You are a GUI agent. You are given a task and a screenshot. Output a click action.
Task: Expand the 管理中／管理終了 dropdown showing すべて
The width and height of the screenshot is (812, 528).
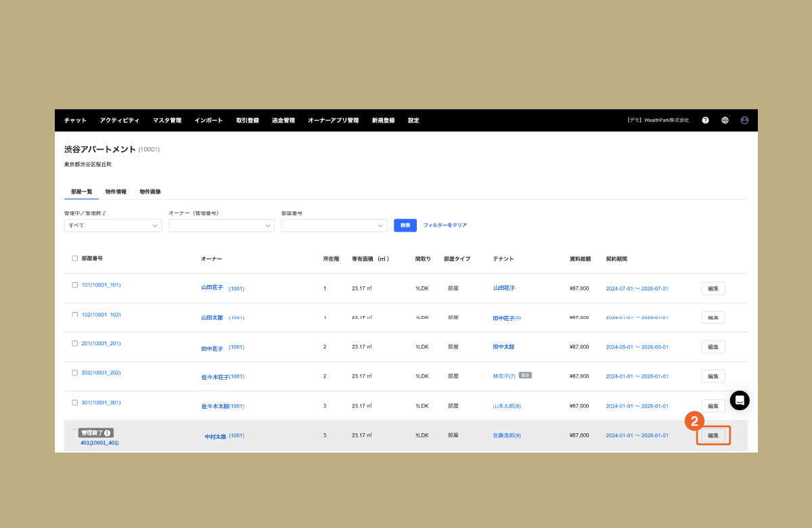[113, 225]
